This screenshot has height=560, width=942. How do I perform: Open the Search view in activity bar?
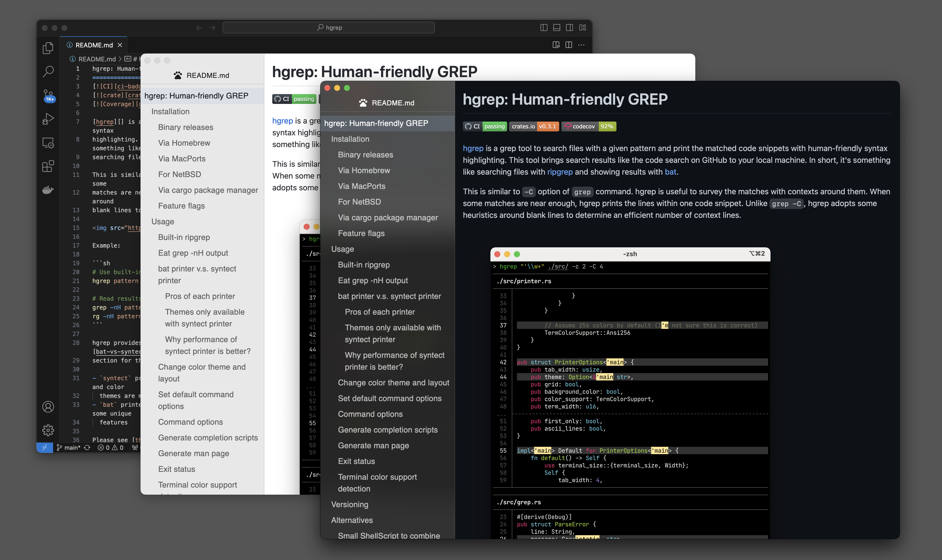point(48,71)
